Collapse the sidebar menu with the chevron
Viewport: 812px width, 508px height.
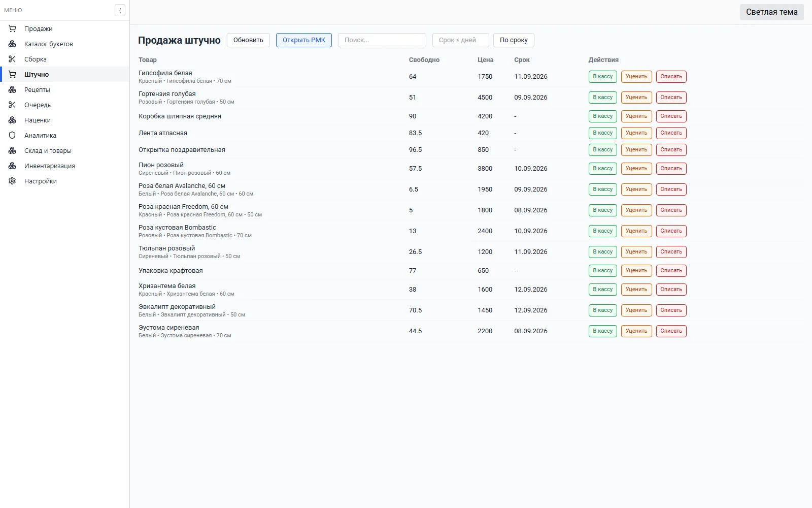pos(120,10)
